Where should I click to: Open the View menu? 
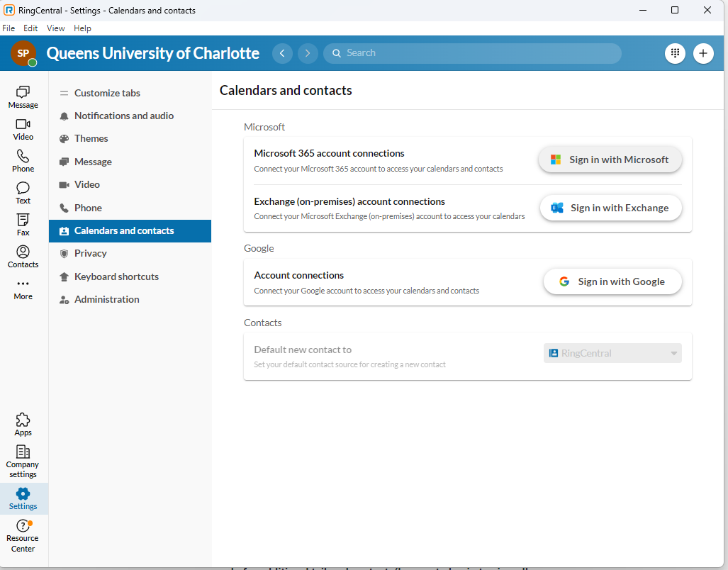click(56, 28)
